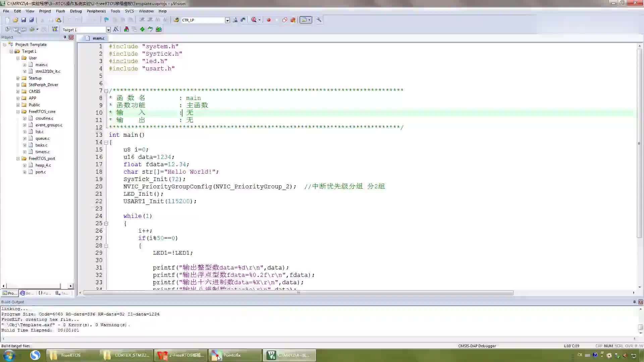Click the Translate file toolbar icon
The height and width of the screenshot is (362, 644).
[x=7, y=29]
